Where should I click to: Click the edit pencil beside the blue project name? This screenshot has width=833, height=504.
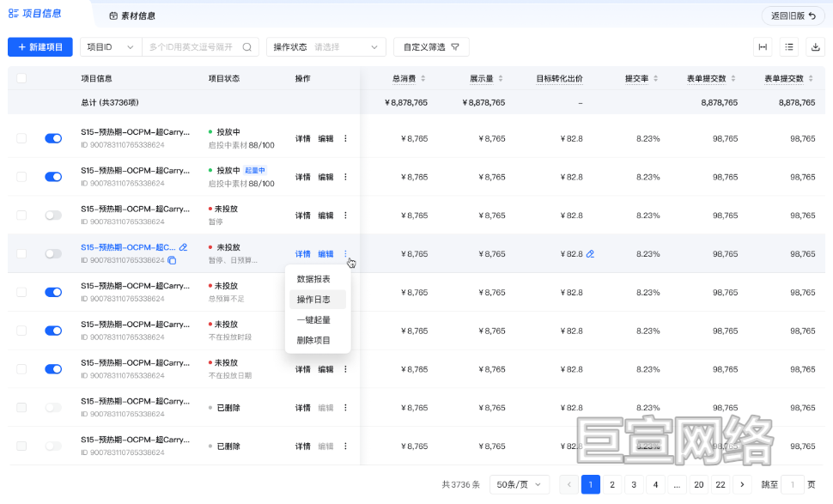(183, 247)
